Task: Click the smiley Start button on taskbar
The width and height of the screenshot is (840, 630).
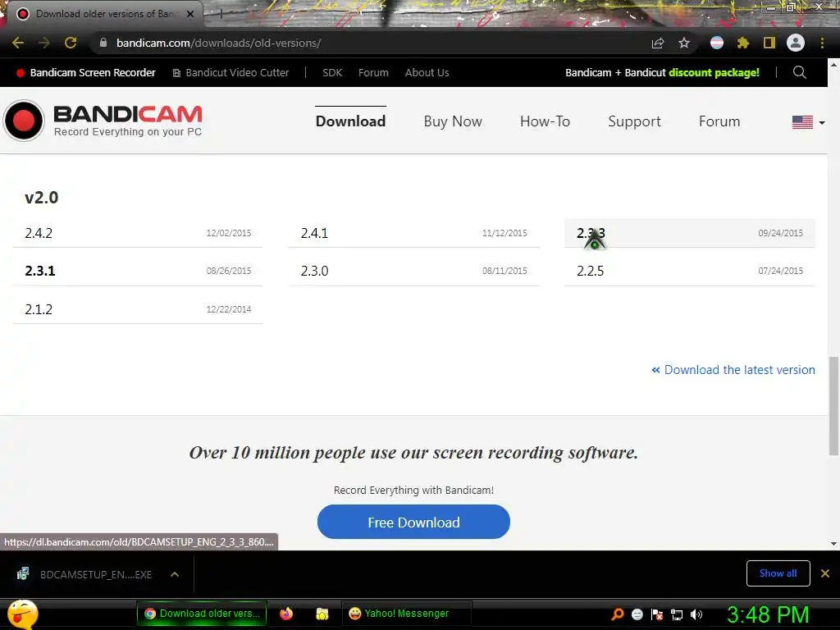Action: (22, 614)
